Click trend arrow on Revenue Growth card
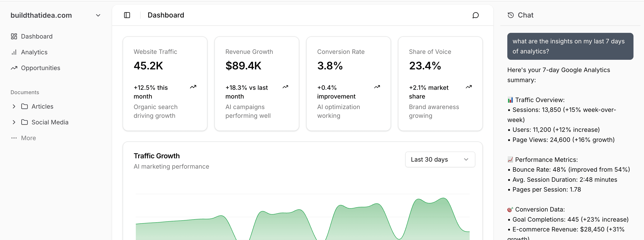 pos(285,87)
